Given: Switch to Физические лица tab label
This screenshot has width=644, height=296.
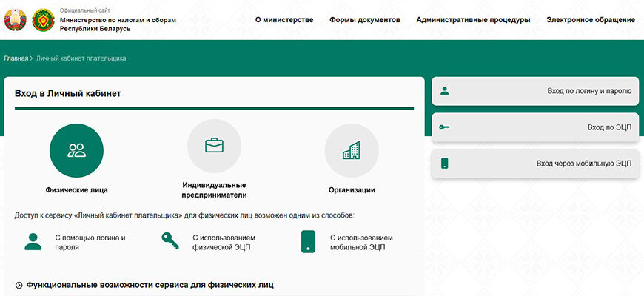Looking at the screenshot, I should [x=76, y=190].
